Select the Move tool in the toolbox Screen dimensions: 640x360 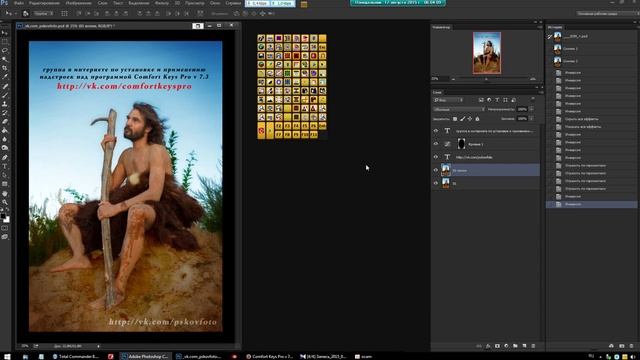[5, 33]
